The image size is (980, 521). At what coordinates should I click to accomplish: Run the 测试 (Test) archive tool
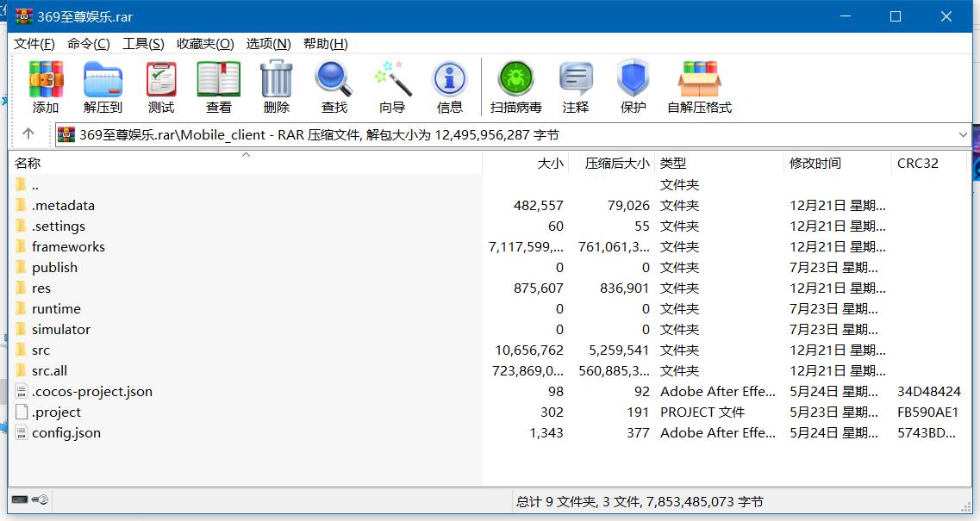160,87
